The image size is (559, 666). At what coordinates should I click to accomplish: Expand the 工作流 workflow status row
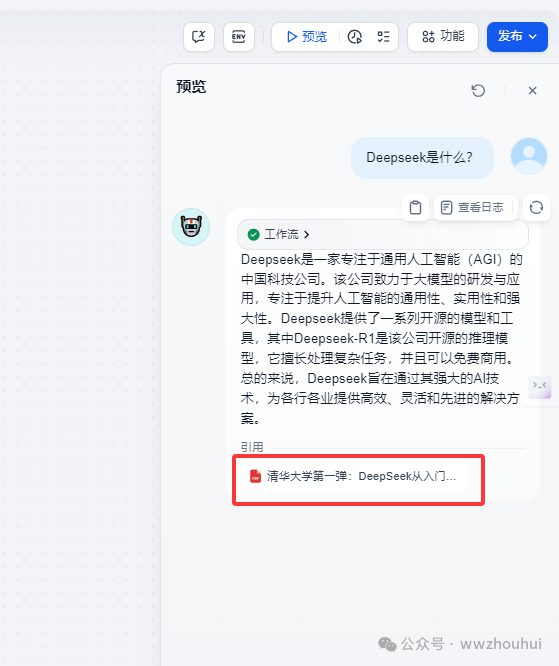pyautogui.click(x=383, y=234)
